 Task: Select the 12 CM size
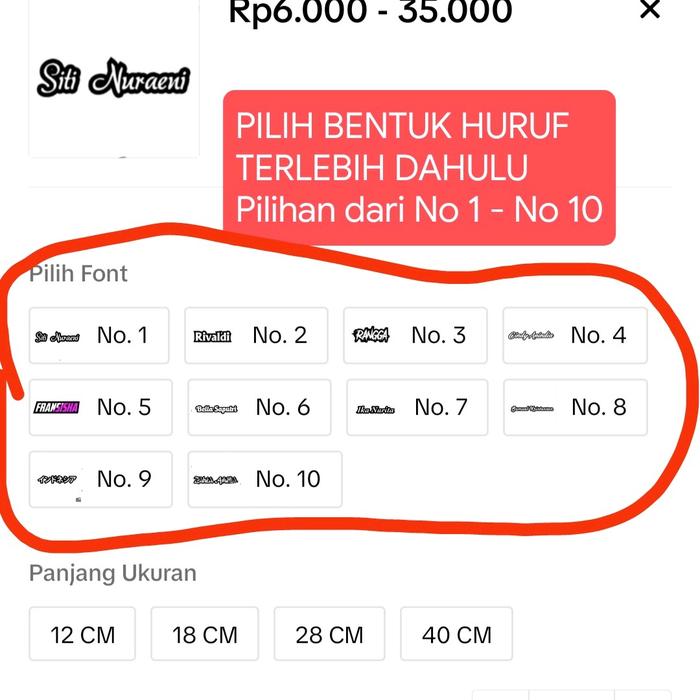point(83,634)
